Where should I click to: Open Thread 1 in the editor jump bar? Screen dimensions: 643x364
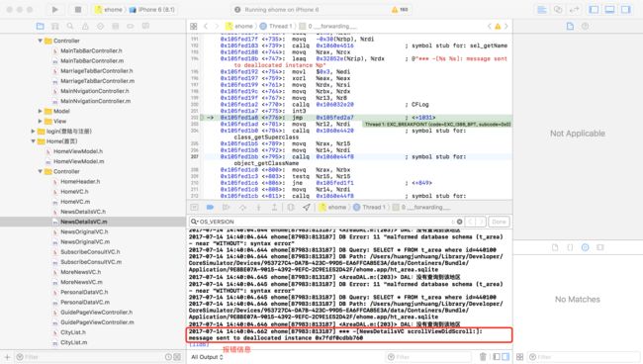coord(276,27)
